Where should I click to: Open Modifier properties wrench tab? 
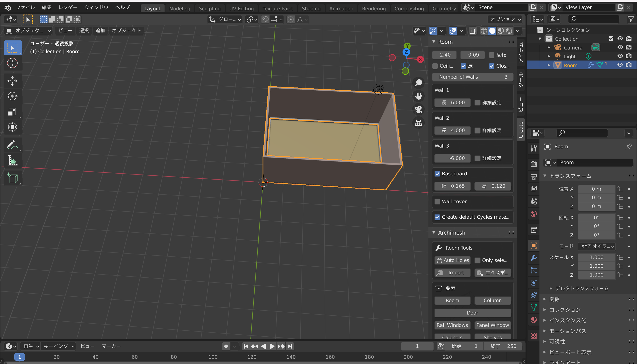pyautogui.click(x=534, y=258)
